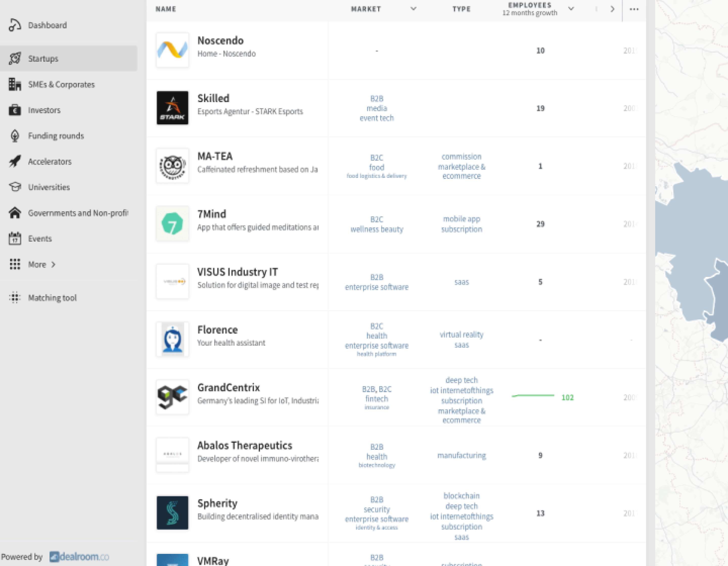The height and width of the screenshot is (566, 728).
Task: Click the Investors wallet icon
Action: 15,110
